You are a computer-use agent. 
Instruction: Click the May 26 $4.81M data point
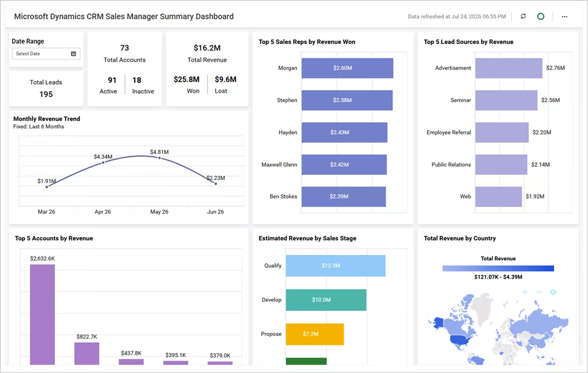159,158
